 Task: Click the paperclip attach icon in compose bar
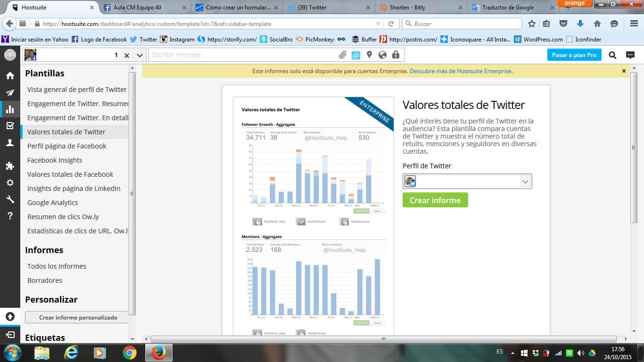pyautogui.click(x=343, y=55)
